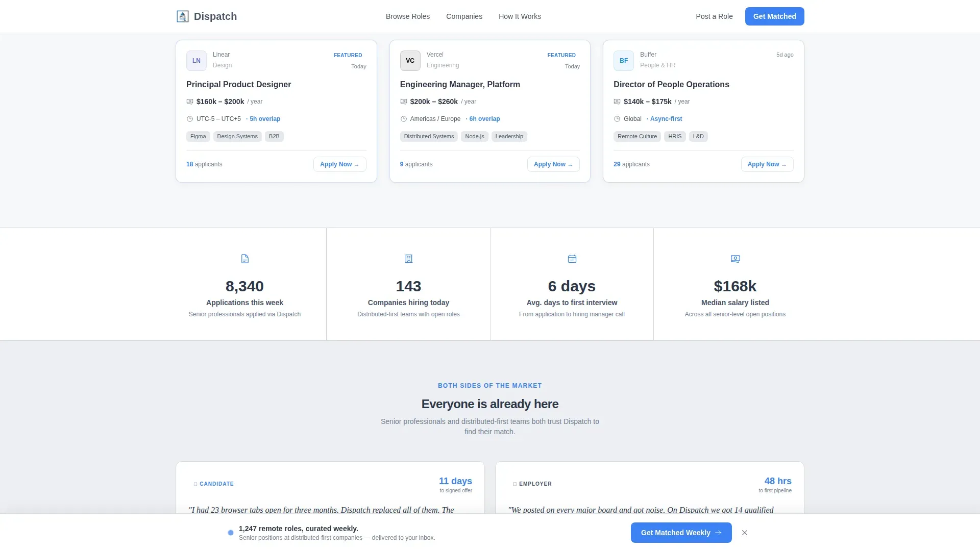Click '5d ago' on Buffer card
This screenshot has height=551, width=980.
(785, 55)
